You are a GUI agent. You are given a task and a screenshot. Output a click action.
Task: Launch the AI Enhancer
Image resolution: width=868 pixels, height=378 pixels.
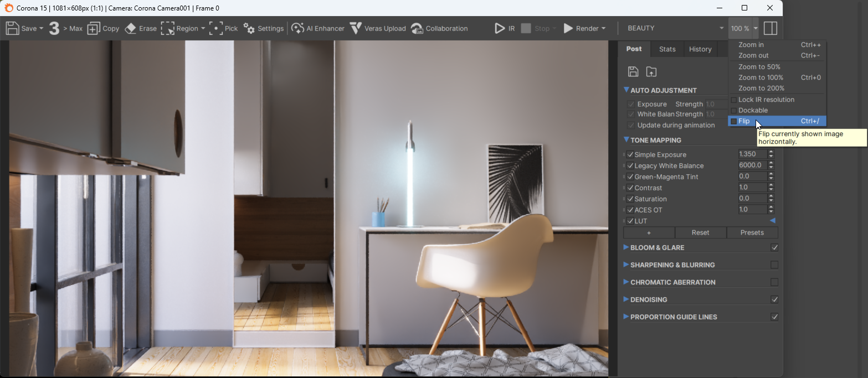point(318,28)
